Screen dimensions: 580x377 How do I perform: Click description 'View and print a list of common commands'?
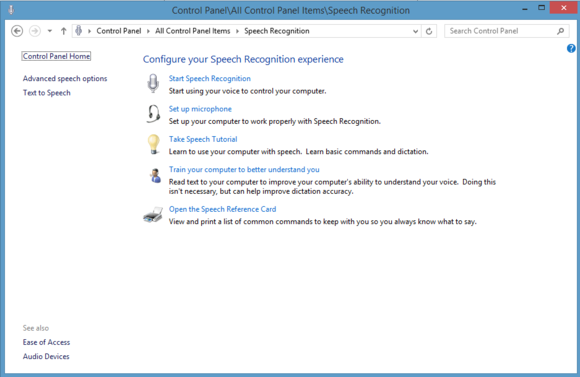323,222
